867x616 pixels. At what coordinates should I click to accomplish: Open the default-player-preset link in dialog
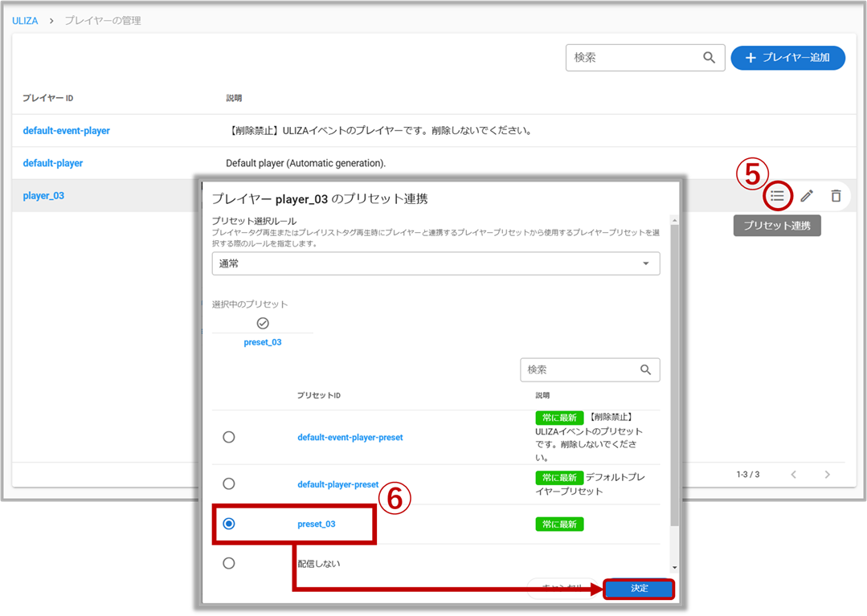(337, 484)
